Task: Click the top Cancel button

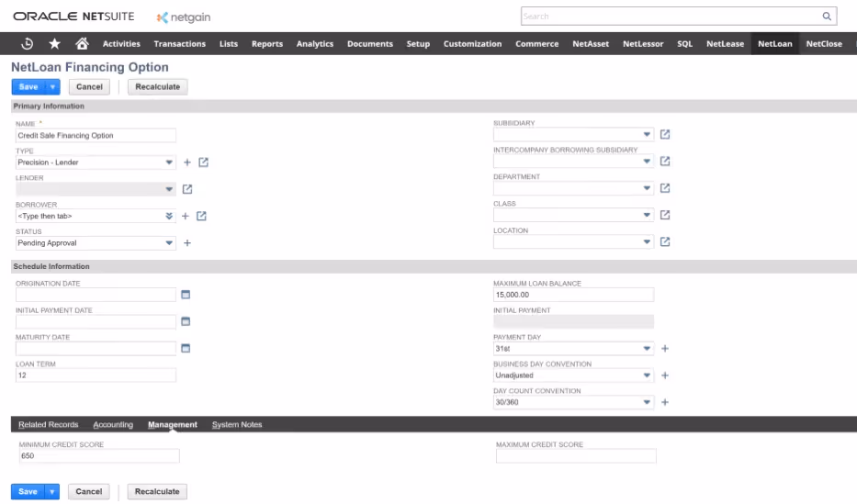Action: (89, 87)
